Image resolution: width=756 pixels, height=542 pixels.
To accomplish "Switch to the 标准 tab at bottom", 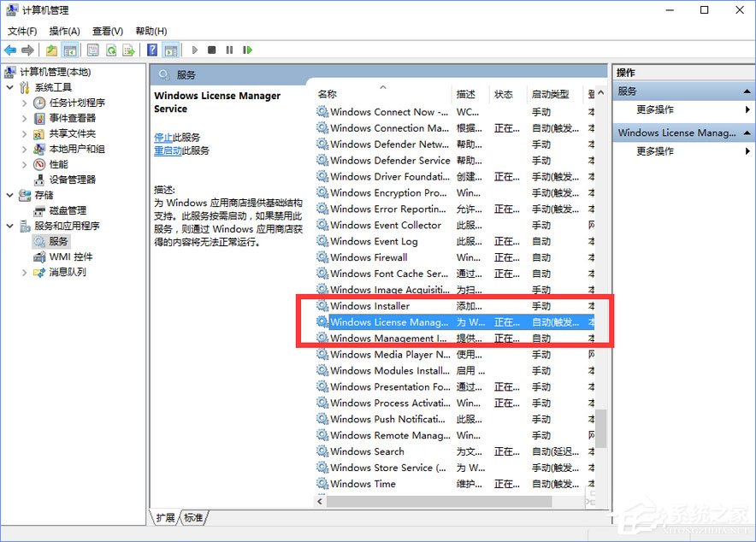I will [193, 517].
